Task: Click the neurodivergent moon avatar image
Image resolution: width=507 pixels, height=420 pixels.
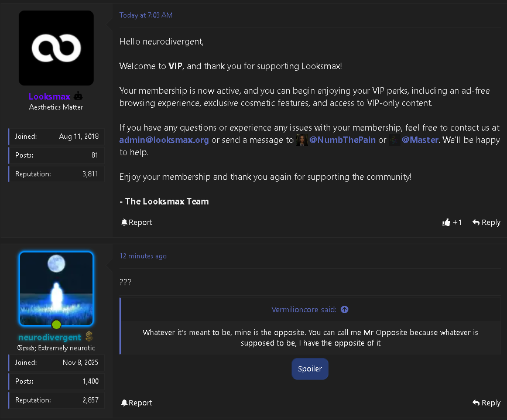Action: (x=56, y=289)
